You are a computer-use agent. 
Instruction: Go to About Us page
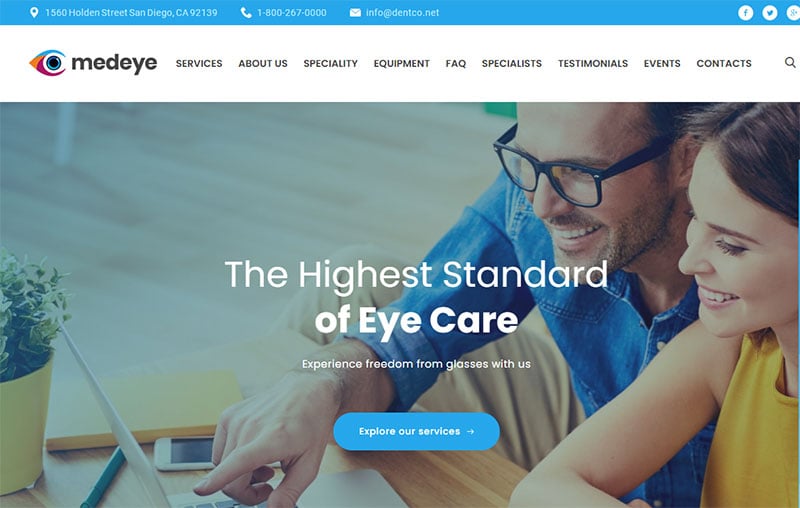263,63
